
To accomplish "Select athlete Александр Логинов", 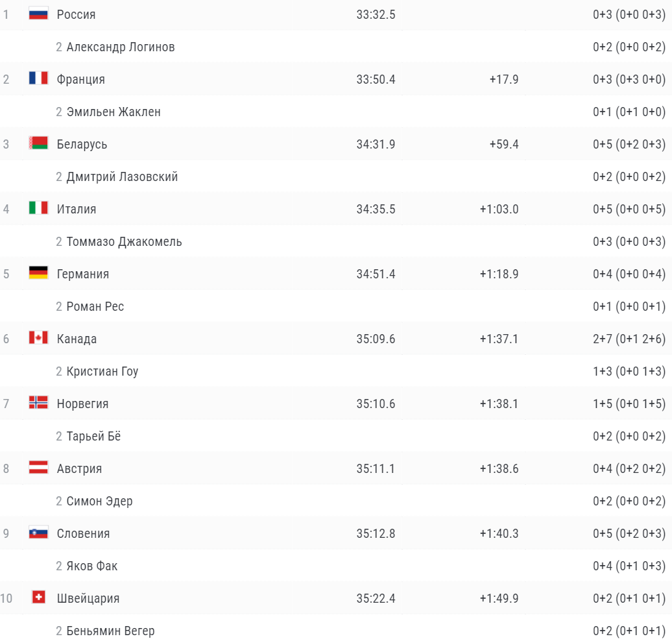I will coord(121,47).
